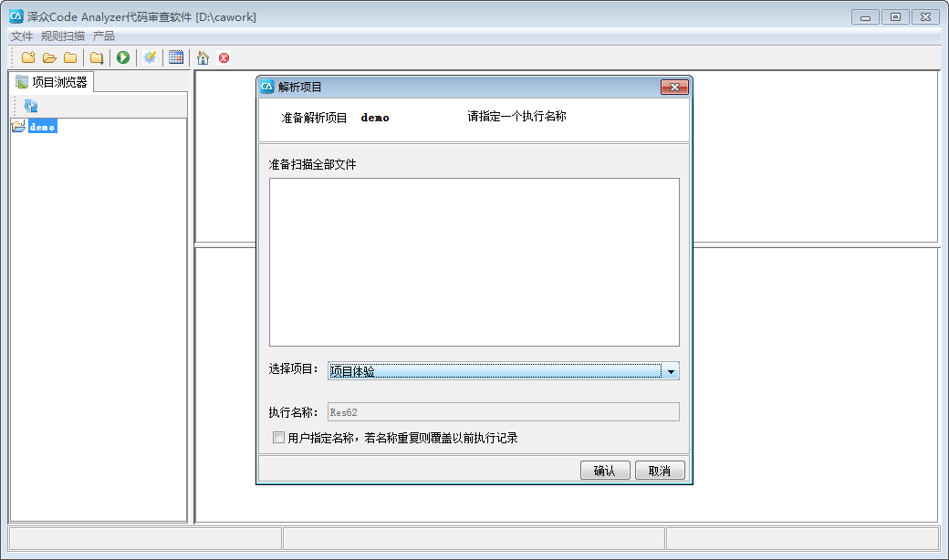
Task: Open the 文件 menu
Action: pos(22,36)
